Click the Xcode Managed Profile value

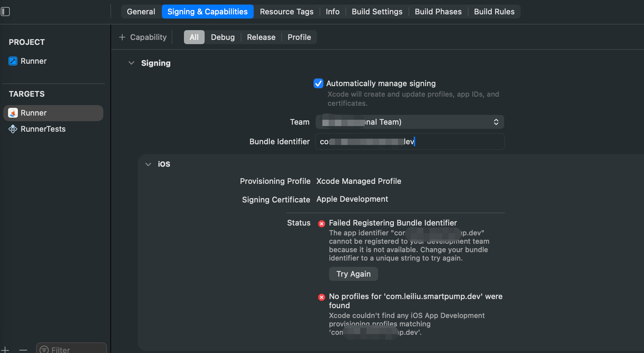pos(359,181)
